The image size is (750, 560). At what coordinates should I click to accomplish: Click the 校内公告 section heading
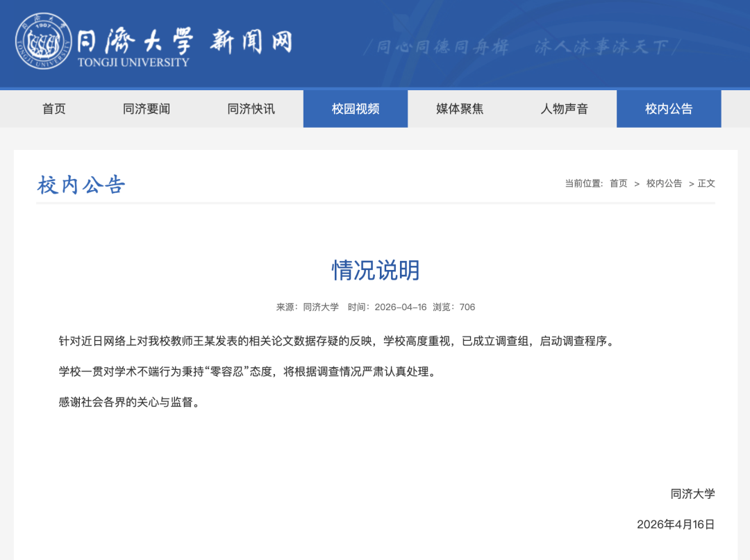click(81, 185)
